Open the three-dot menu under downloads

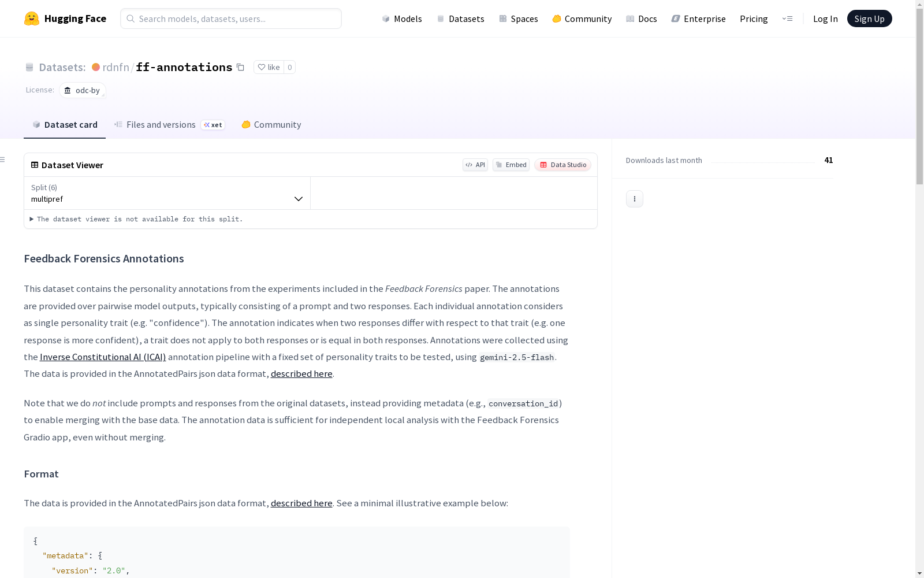pos(635,199)
